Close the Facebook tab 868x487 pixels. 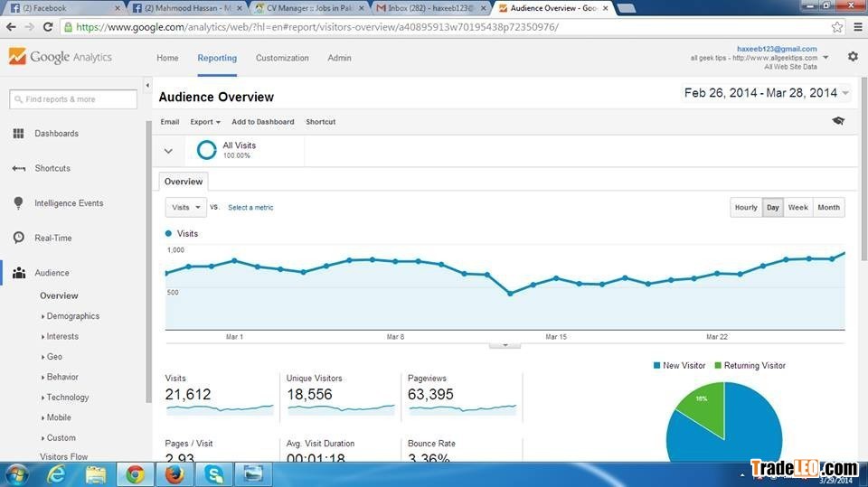coord(117,8)
